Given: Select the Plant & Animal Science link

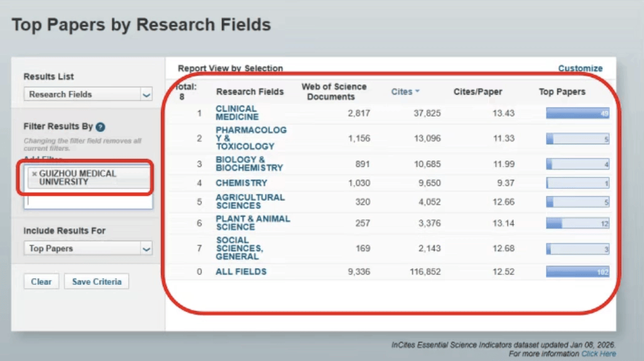Looking at the screenshot, I should (253, 223).
